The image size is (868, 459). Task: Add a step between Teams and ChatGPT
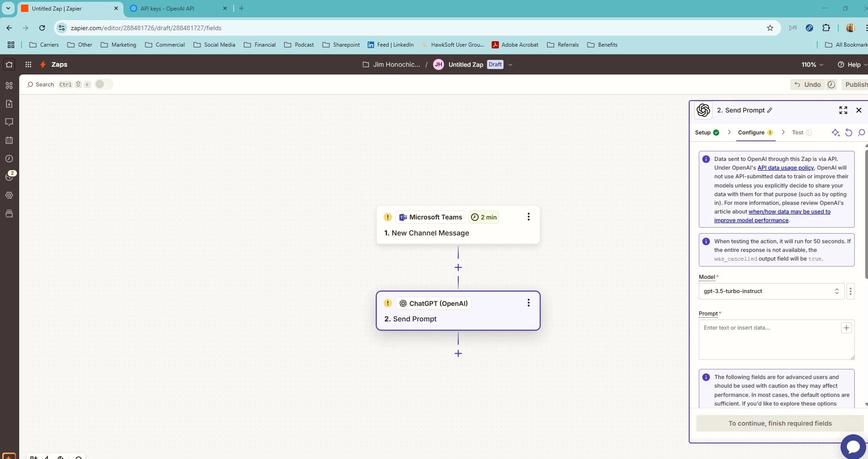pos(458,267)
